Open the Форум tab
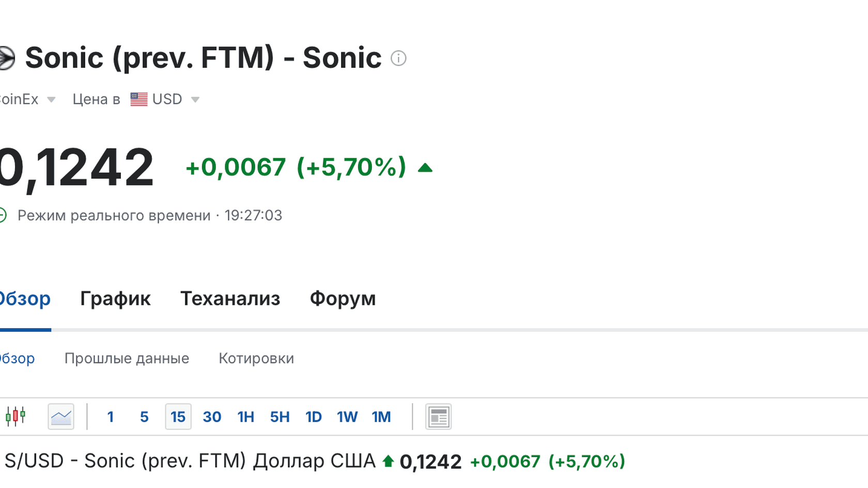 pos(342,298)
